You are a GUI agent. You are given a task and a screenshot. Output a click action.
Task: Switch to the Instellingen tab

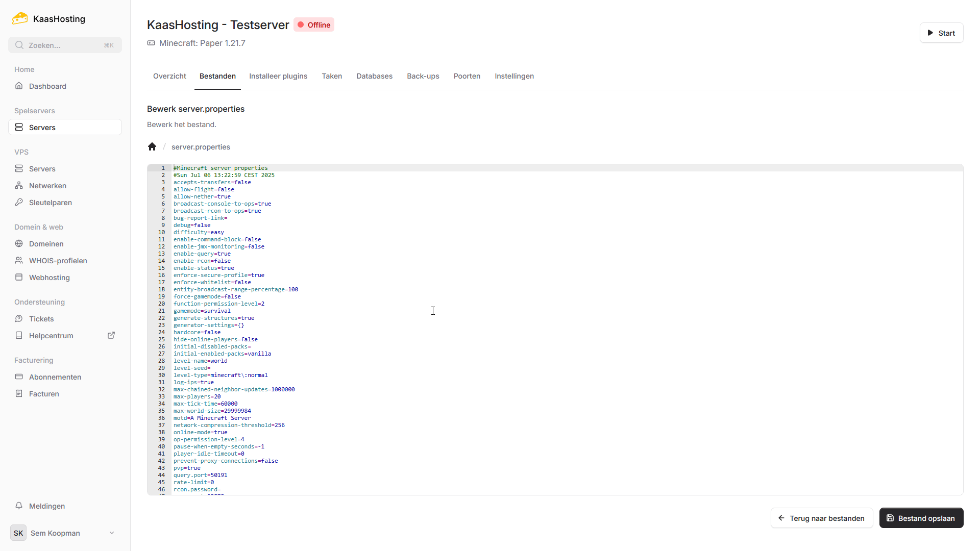[514, 76]
